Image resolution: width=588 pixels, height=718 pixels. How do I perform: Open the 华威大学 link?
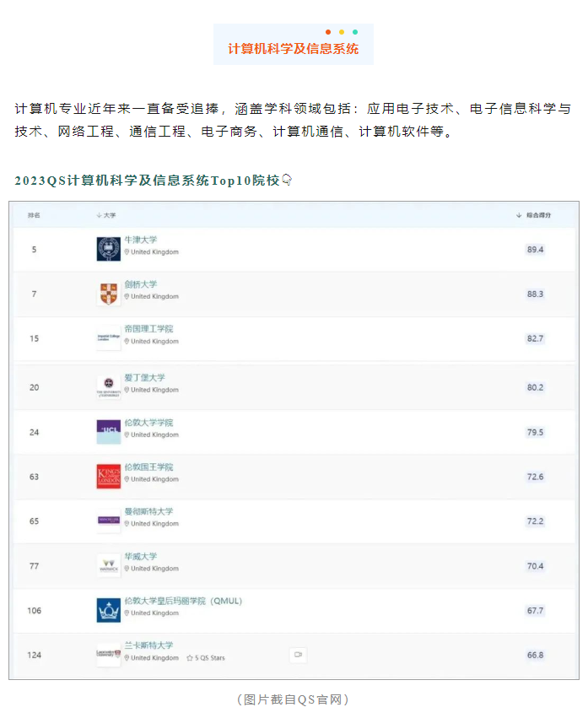coord(141,556)
